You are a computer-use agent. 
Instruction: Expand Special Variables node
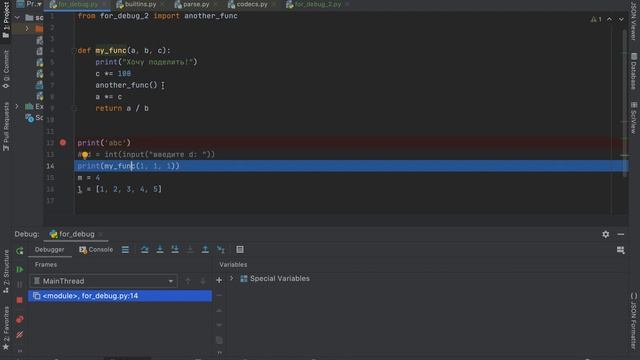(231, 278)
